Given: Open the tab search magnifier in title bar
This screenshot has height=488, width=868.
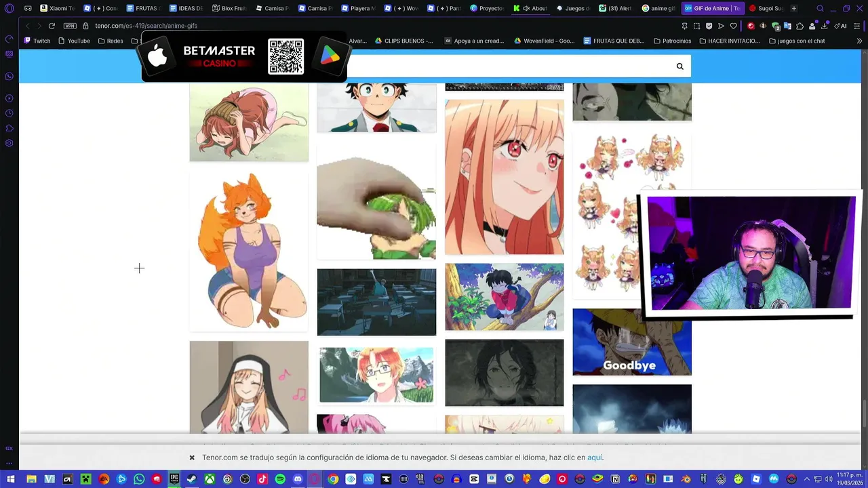Looking at the screenshot, I should [820, 8].
